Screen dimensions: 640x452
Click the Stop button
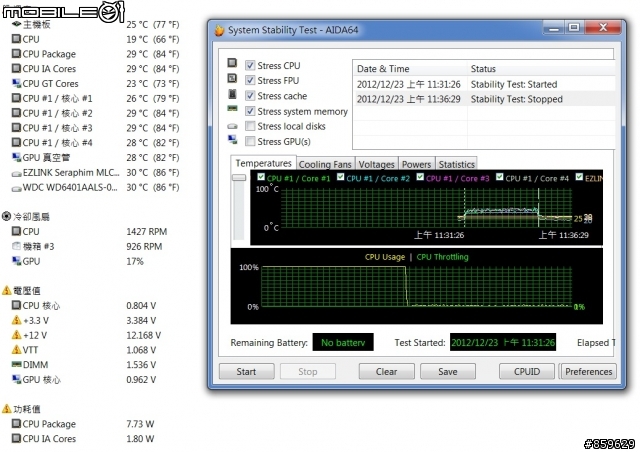tap(308, 372)
